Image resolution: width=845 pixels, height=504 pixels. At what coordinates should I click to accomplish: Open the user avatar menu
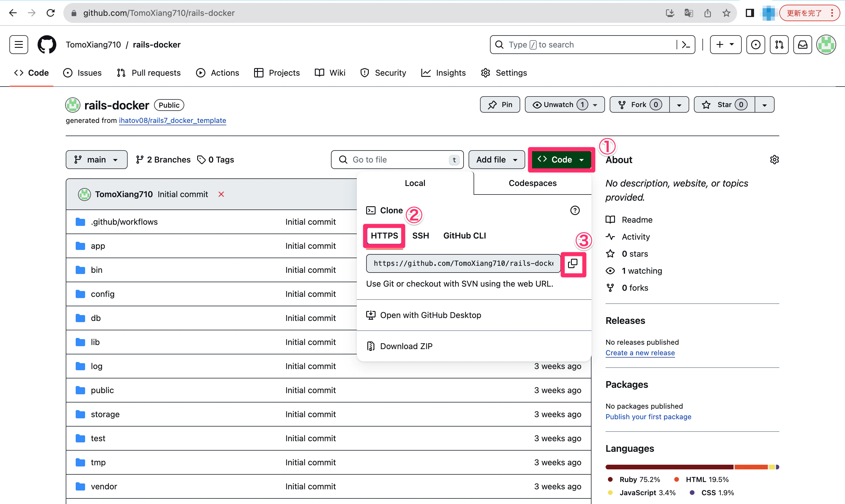tap(826, 45)
